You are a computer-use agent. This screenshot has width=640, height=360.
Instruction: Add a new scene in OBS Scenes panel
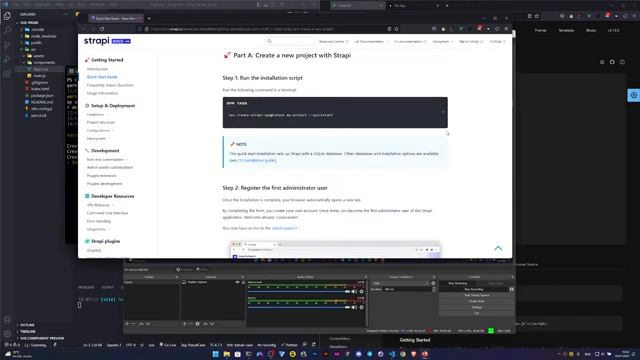pyautogui.click(x=127, y=324)
